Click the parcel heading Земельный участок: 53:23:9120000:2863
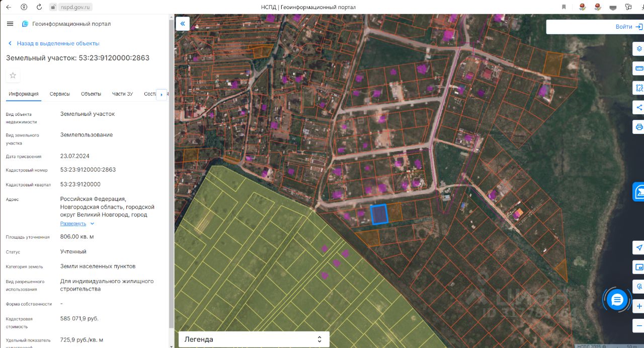This screenshot has height=348, width=644. click(77, 58)
